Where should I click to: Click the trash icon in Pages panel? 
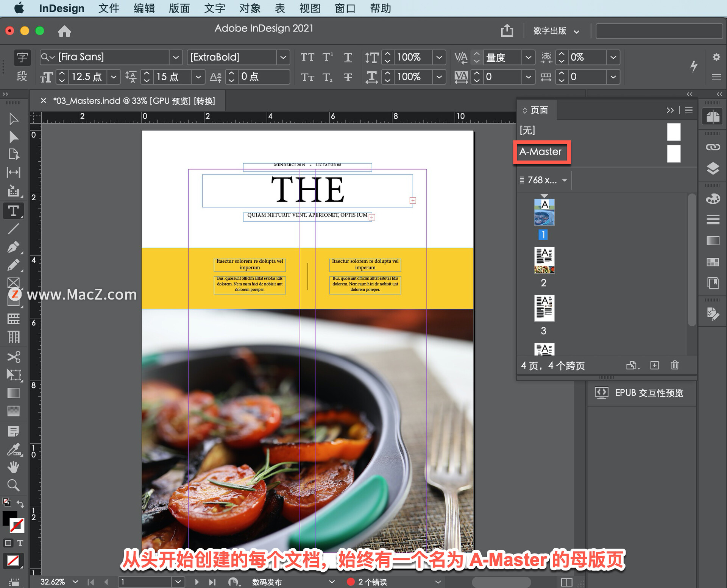pyautogui.click(x=675, y=365)
